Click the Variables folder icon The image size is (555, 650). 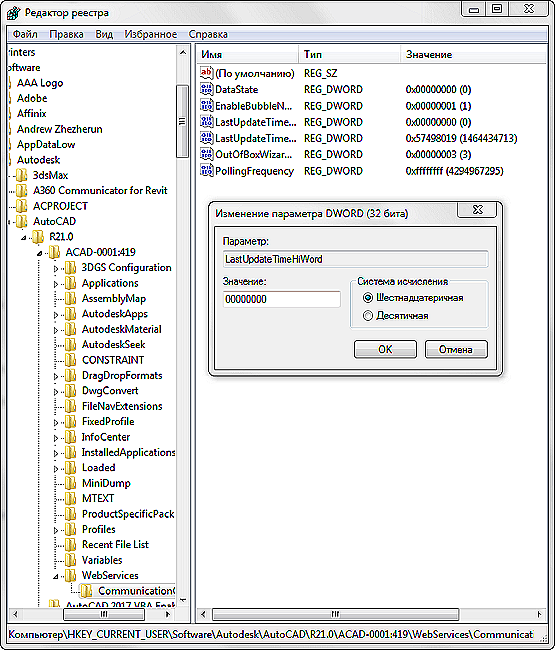(x=70, y=560)
